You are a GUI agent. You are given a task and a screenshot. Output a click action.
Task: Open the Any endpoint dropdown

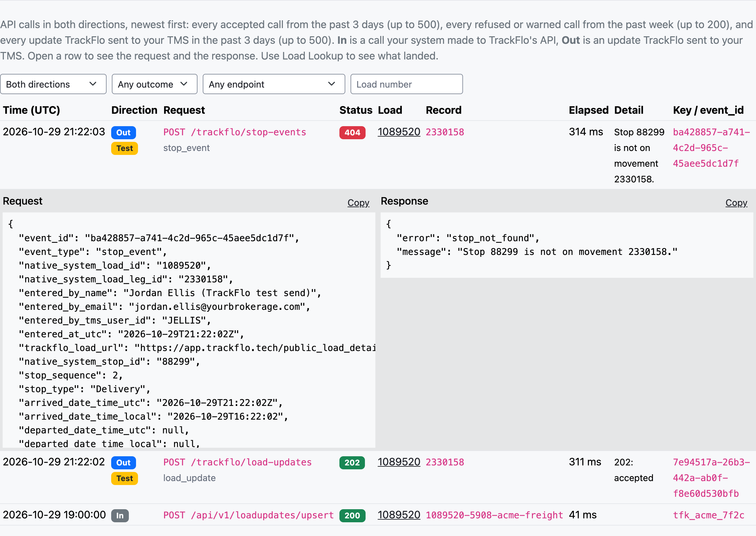click(x=274, y=84)
